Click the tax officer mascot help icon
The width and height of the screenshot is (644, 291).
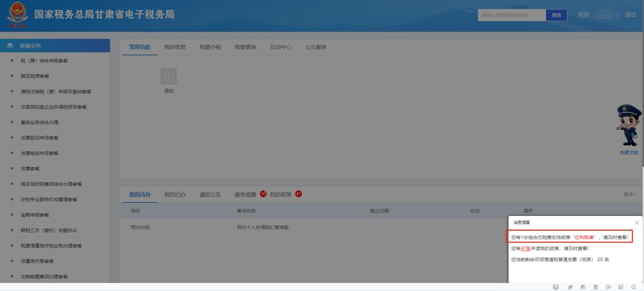coord(628,126)
